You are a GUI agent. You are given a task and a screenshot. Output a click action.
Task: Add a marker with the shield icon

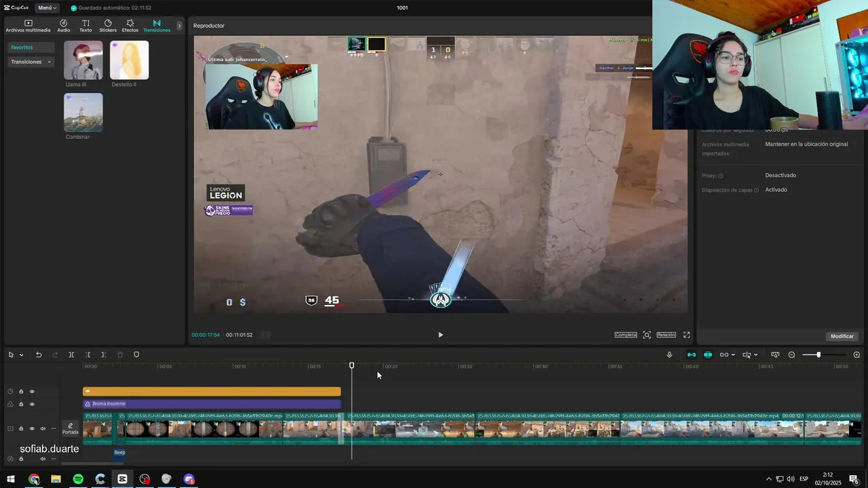pyautogui.click(x=136, y=354)
